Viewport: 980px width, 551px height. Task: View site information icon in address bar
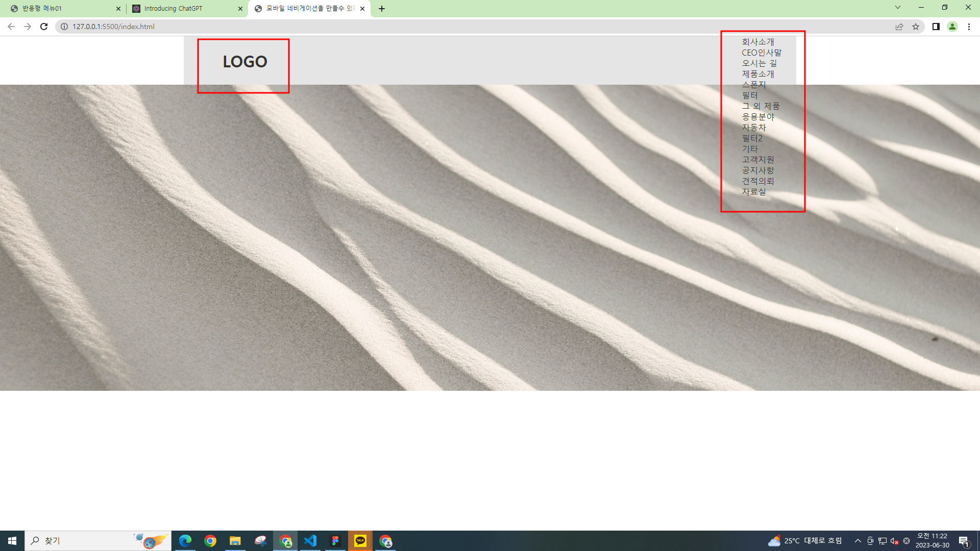pyautogui.click(x=64, y=27)
